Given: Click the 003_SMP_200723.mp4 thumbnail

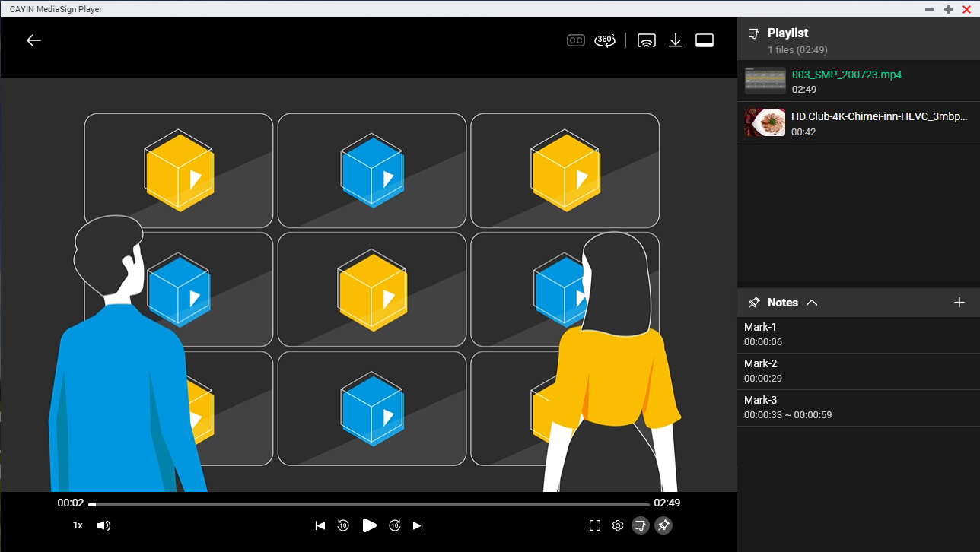Looking at the screenshot, I should point(765,81).
